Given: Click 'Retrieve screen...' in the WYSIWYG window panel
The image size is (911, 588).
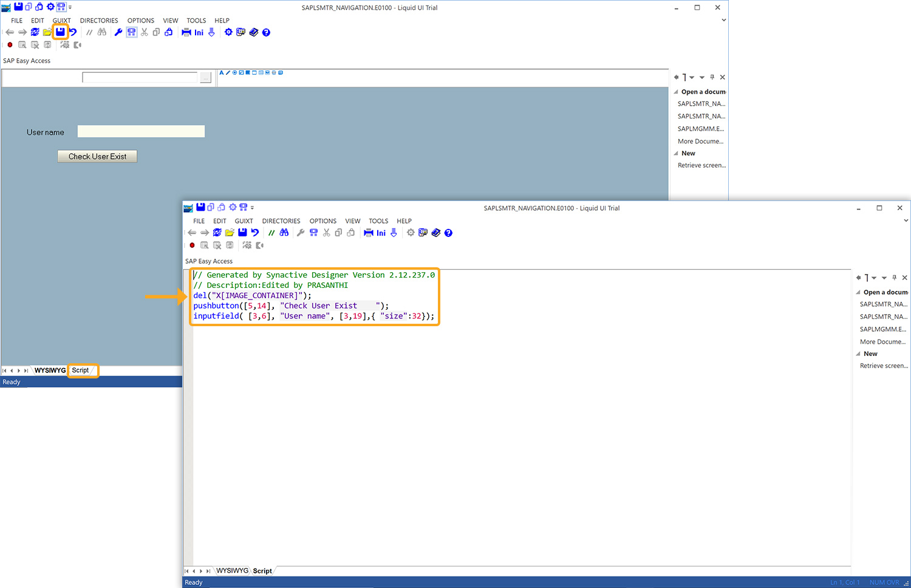Looking at the screenshot, I should pyautogui.click(x=701, y=165).
